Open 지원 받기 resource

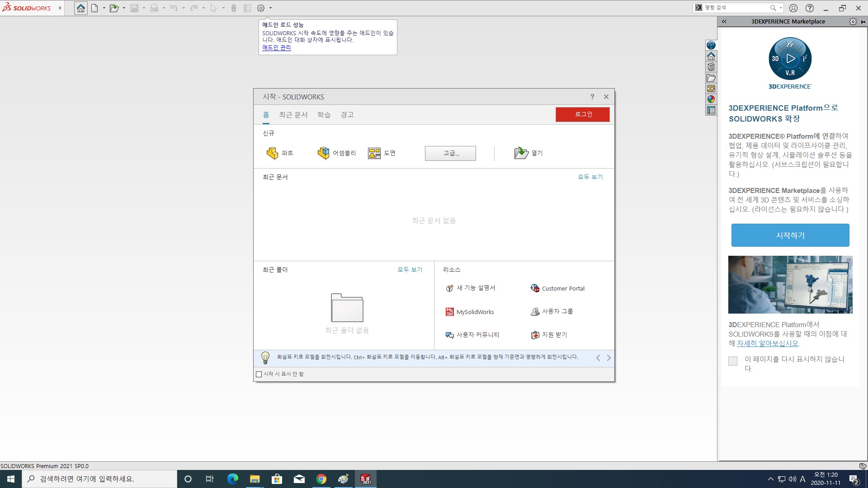coord(549,335)
